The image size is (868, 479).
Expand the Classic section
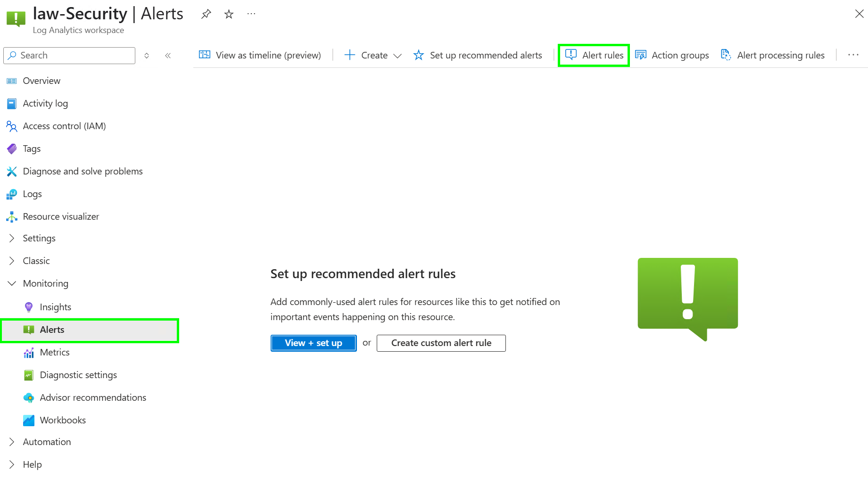12,261
